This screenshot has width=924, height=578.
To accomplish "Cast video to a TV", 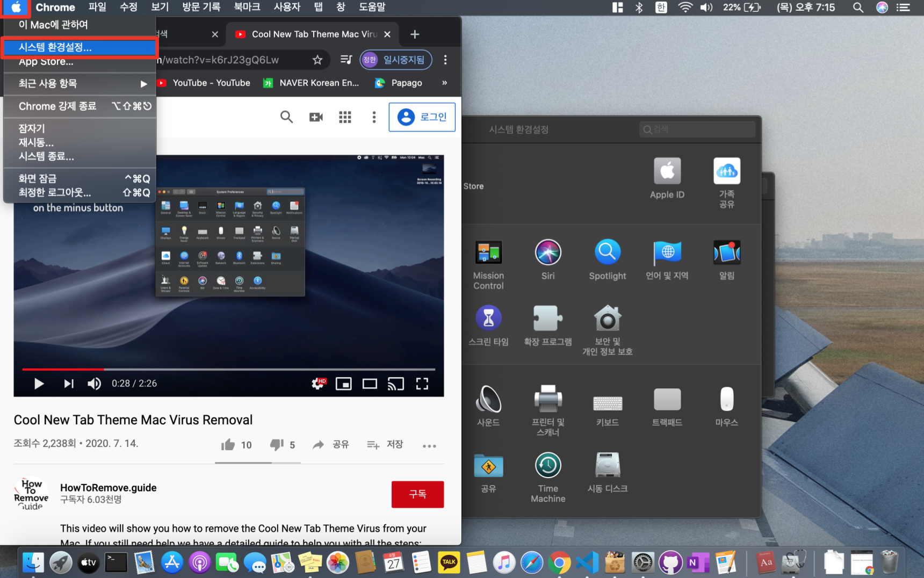I will click(396, 384).
